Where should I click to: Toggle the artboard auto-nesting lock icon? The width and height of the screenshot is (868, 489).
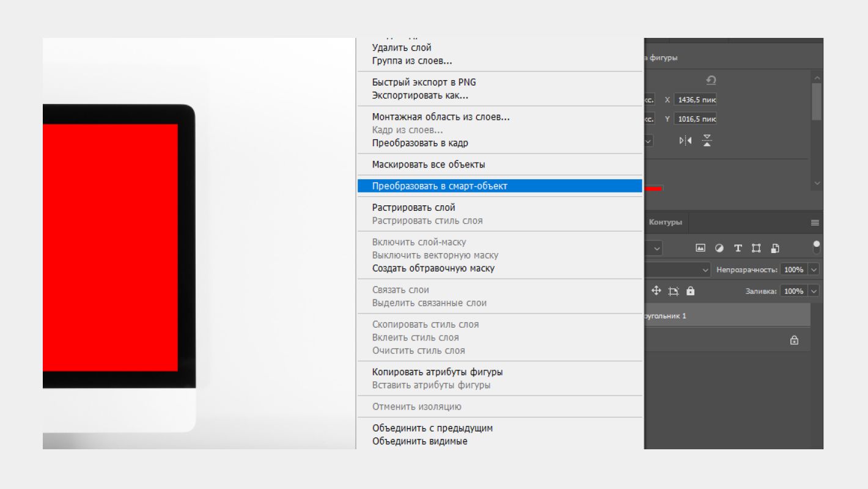click(x=675, y=290)
